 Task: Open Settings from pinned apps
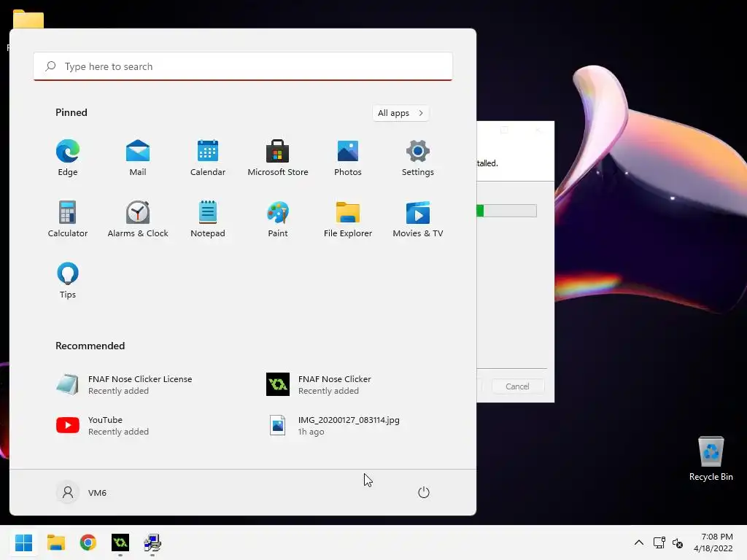(418, 157)
